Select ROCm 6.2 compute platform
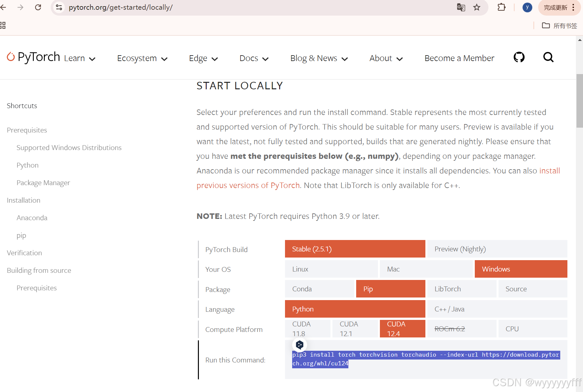This screenshot has width=583, height=392. [x=462, y=329]
